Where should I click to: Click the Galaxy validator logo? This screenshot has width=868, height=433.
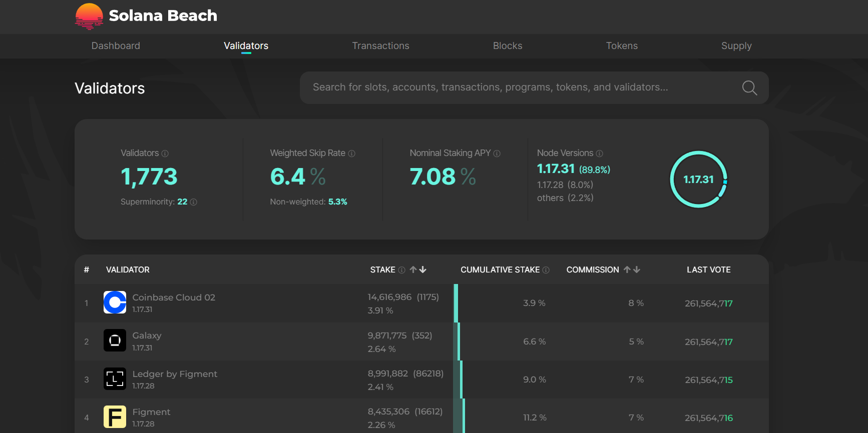(115, 340)
